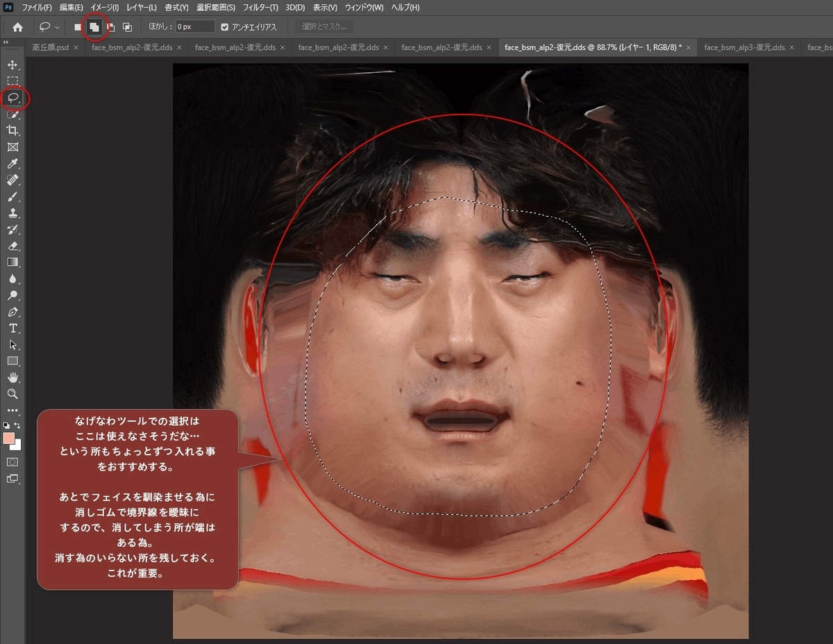The height and width of the screenshot is (644, 833).
Task: Select the Clone Stamp tool
Action: coord(12,213)
